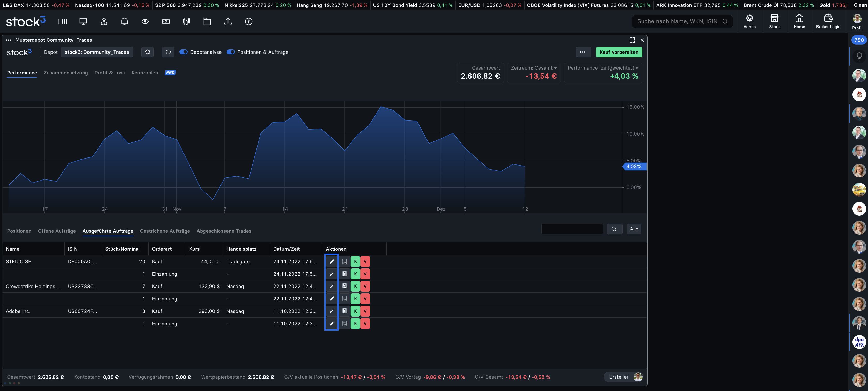868x391 pixels.
Task: Toggle the Depotanalyse switch
Action: (x=183, y=52)
